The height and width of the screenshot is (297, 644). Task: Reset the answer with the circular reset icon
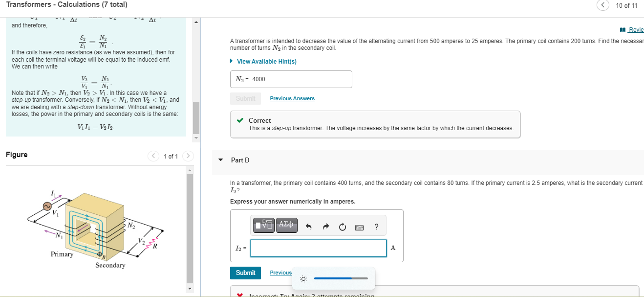pos(342,226)
